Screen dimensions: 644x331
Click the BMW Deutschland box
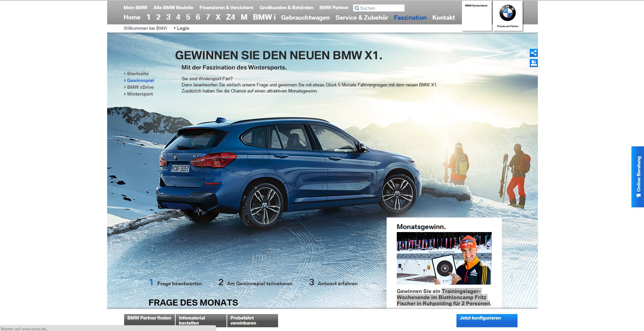tap(476, 16)
